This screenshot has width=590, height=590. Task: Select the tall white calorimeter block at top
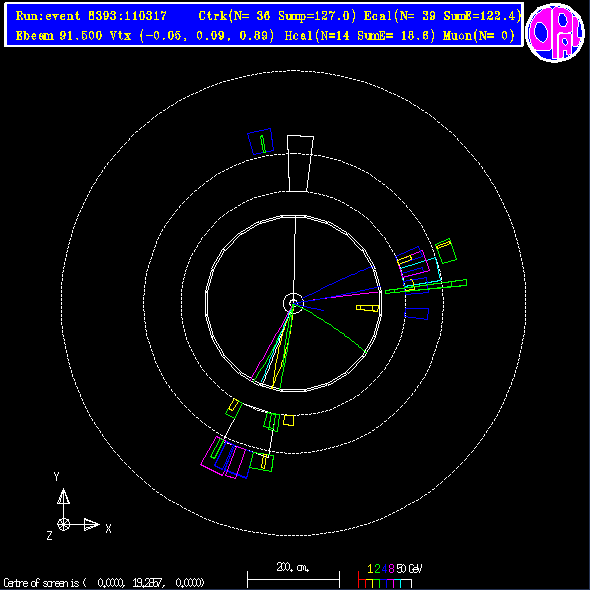click(x=300, y=164)
